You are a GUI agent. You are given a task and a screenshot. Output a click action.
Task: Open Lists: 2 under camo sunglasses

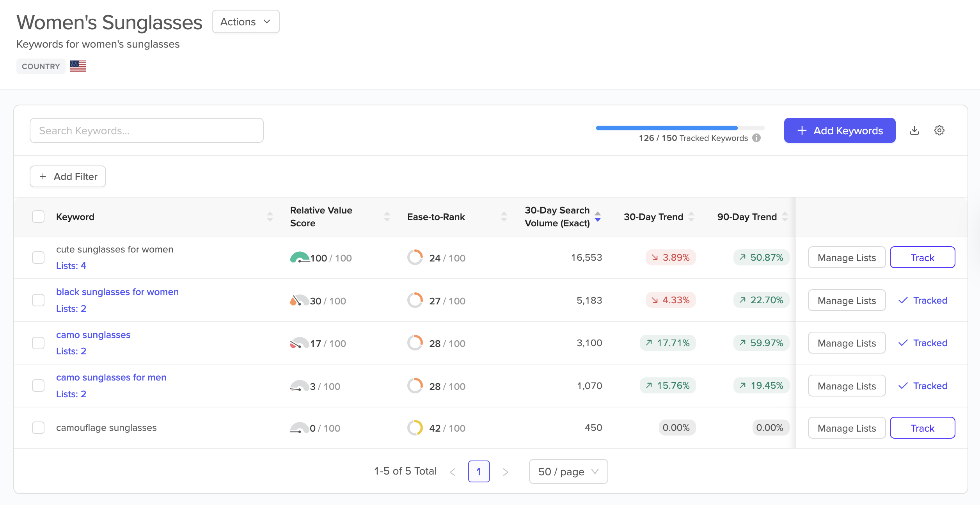tap(71, 351)
